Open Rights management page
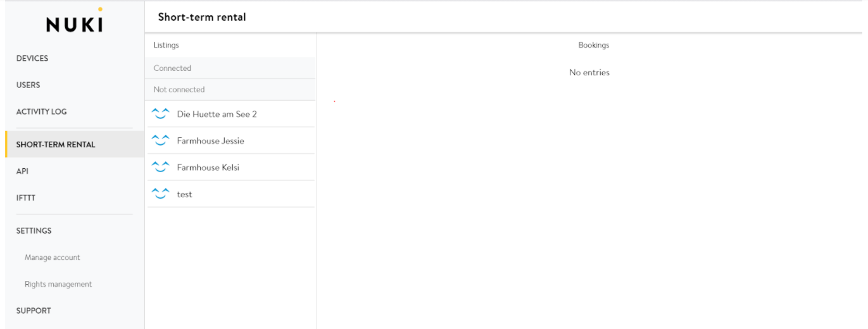Viewport: 868px width, 329px height. click(58, 284)
